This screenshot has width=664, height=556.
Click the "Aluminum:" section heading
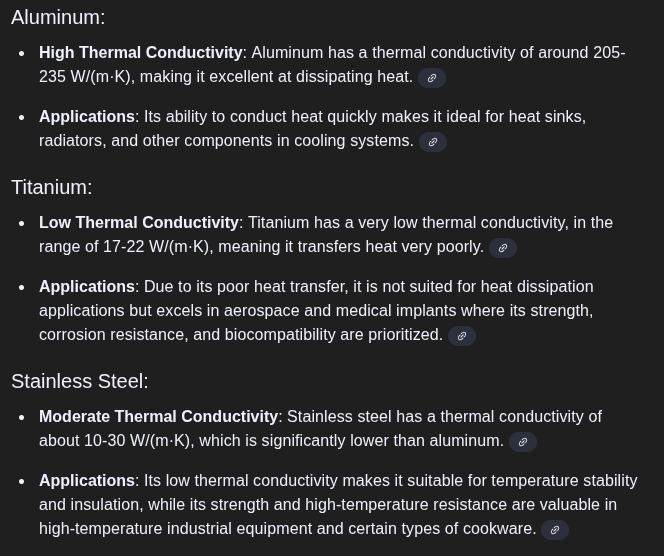point(58,17)
